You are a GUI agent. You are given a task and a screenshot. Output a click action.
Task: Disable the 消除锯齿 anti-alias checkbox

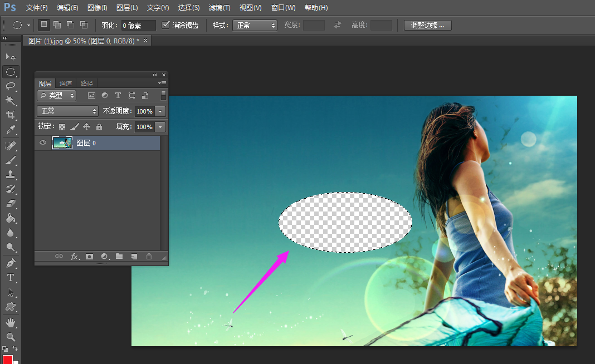tap(165, 25)
